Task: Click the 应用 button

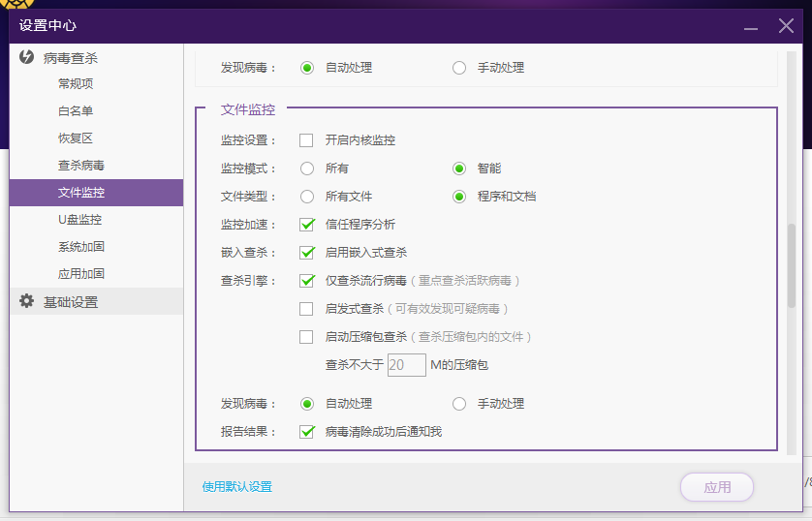Action: pos(717,487)
